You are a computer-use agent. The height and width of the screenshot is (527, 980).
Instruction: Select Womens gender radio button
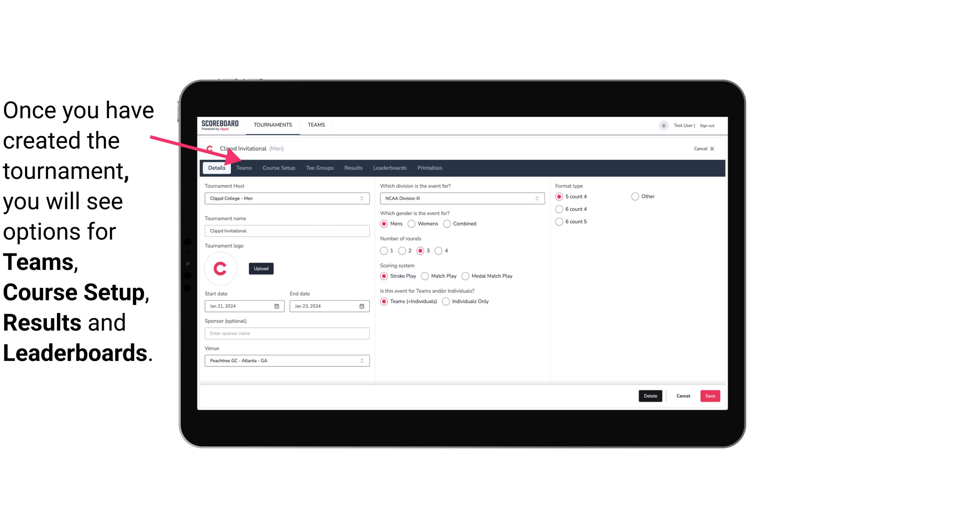tap(412, 223)
